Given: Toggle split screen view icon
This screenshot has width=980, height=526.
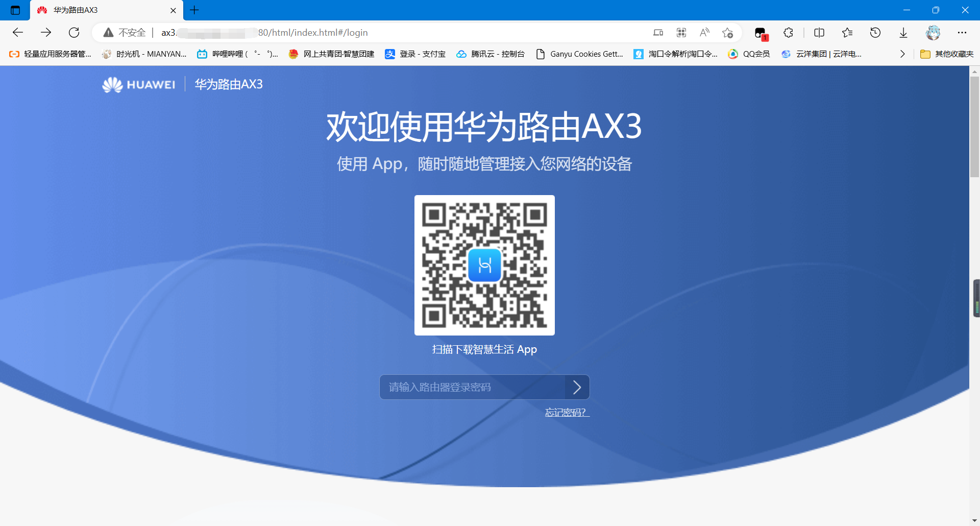Looking at the screenshot, I should tap(819, 33).
